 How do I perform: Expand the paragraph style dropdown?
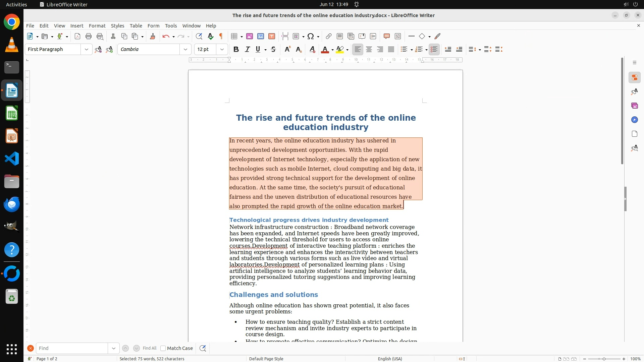click(x=87, y=50)
